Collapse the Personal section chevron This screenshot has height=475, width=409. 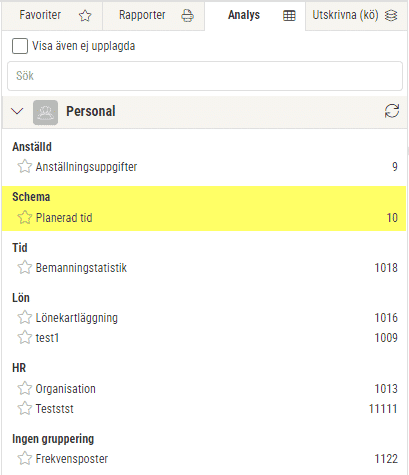[17, 111]
